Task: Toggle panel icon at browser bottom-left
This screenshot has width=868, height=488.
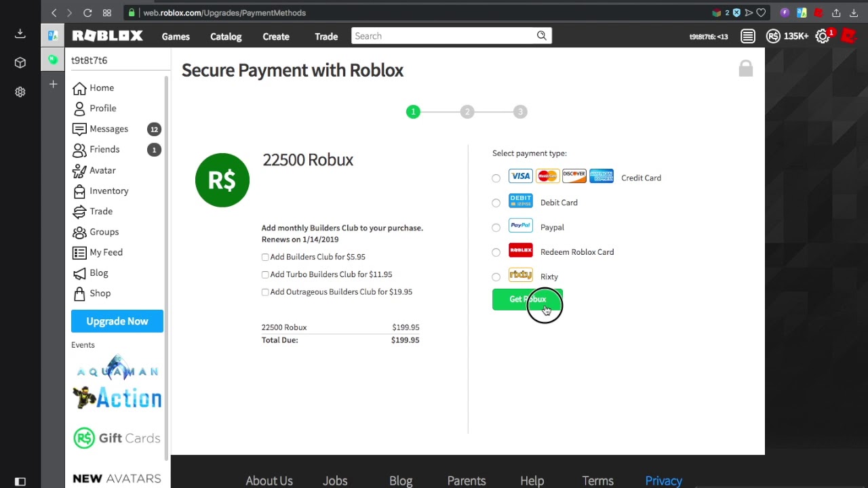Action: [x=20, y=482]
